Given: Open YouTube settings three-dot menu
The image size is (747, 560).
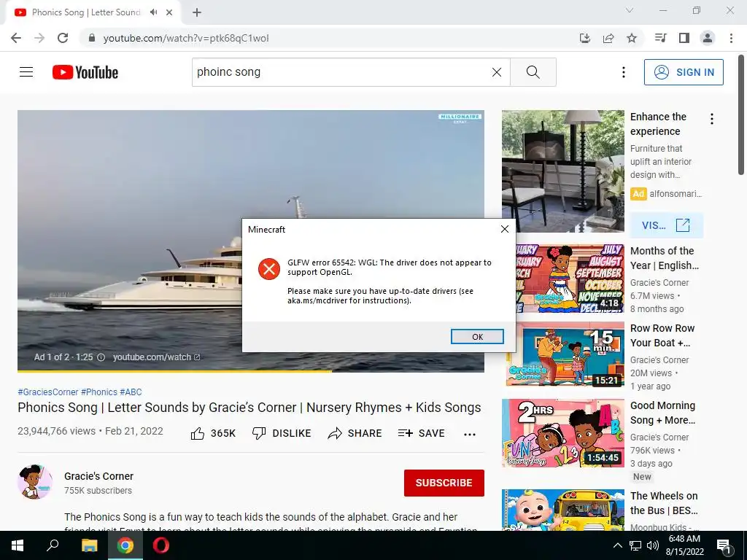Looking at the screenshot, I should (624, 72).
